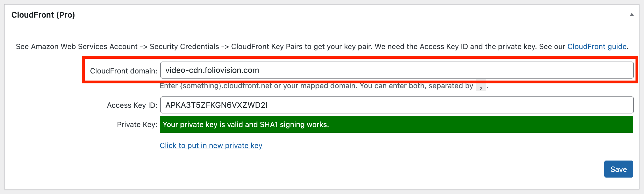The image size is (644, 194).
Task: Click the "{something}.cloudfront.net" hint text
Action: [226, 86]
